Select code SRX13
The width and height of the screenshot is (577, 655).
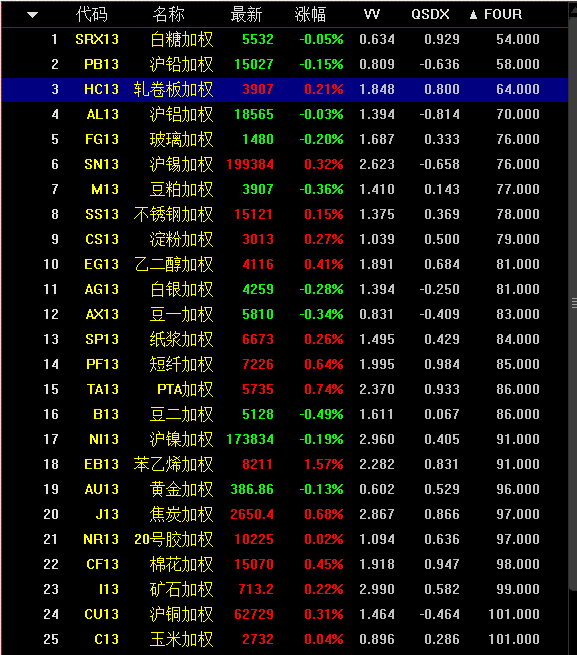point(97,39)
